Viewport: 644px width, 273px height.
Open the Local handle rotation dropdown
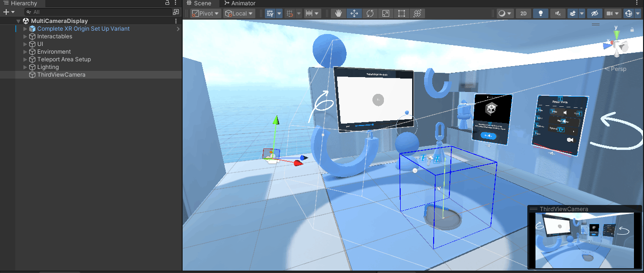[239, 13]
